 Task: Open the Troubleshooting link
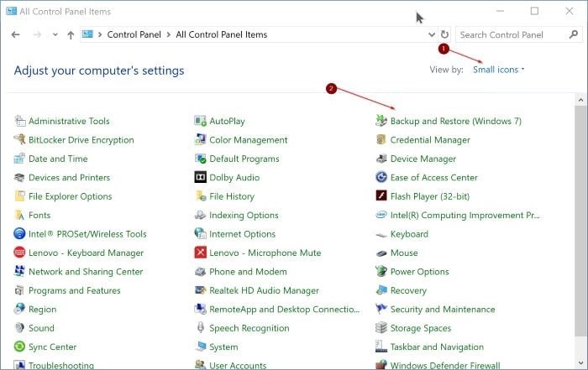point(61,365)
